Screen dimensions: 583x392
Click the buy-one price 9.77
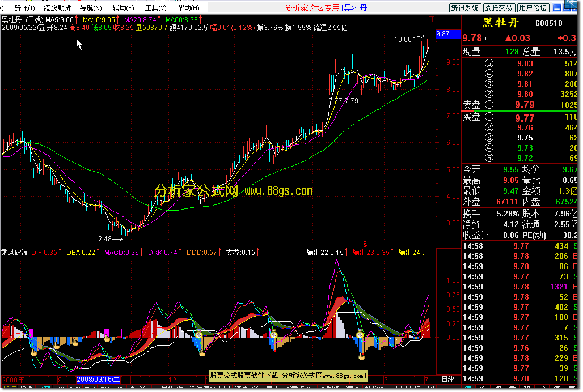525,118
